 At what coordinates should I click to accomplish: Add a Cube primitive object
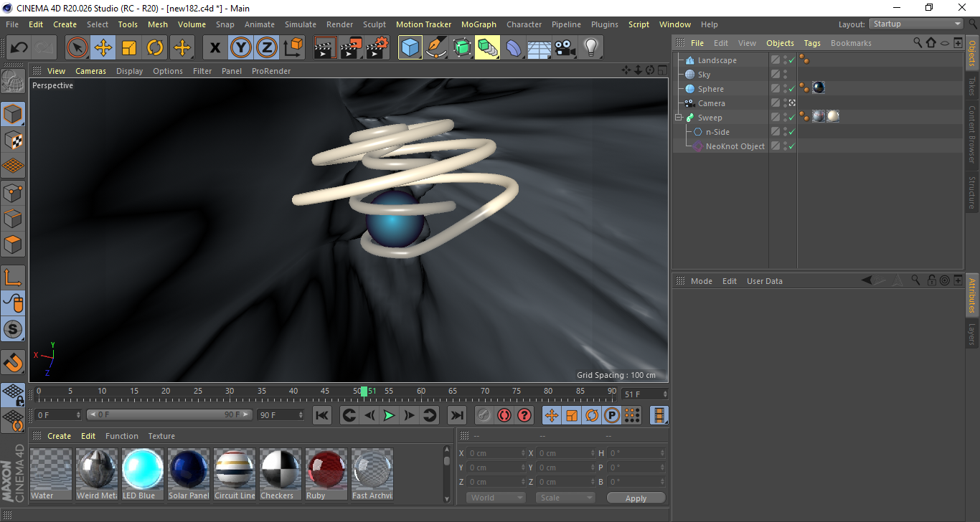pyautogui.click(x=410, y=48)
